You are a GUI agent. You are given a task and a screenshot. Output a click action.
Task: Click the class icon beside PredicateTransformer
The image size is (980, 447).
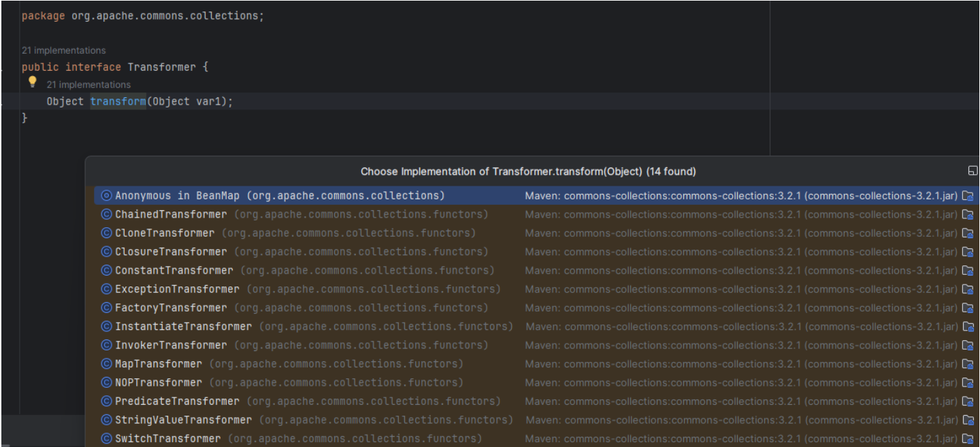pyautogui.click(x=106, y=401)
